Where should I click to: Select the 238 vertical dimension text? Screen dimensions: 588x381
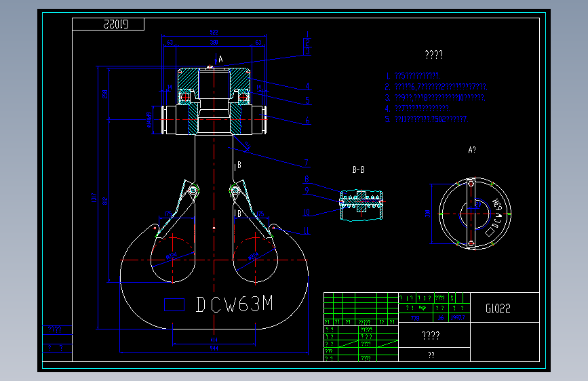pos(105,94)
